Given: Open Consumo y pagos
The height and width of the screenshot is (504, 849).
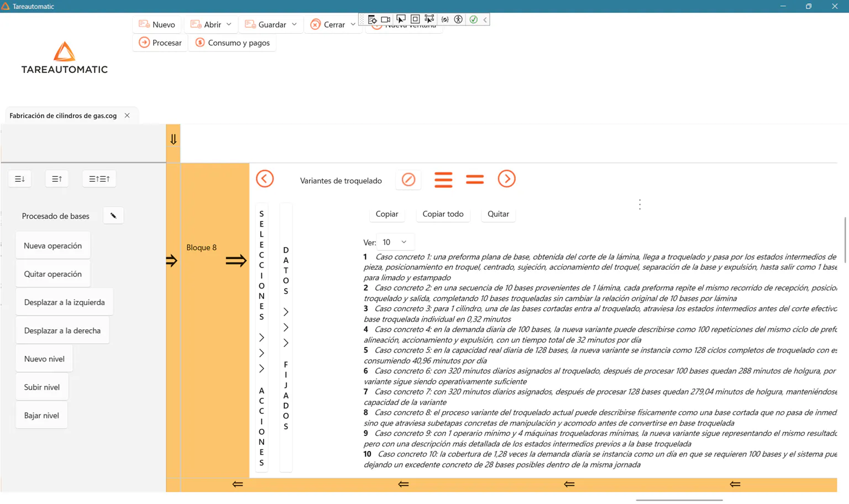Looking at the screenshot, I should click(233, 43).
